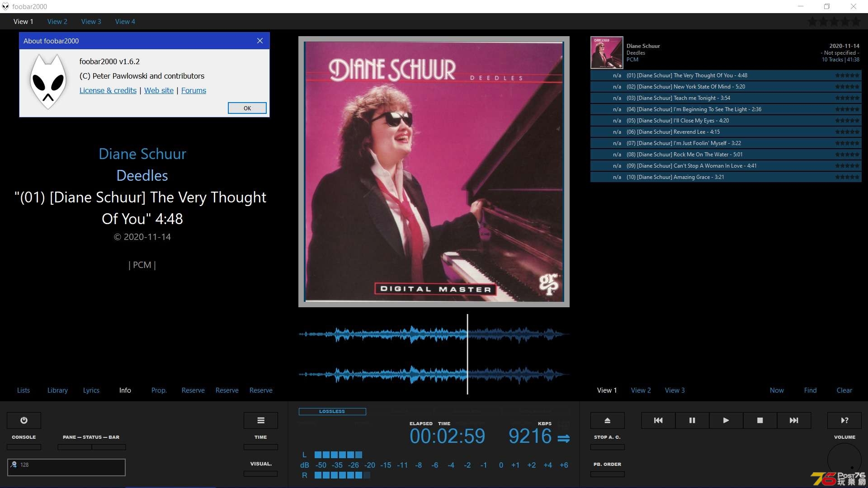Adjust the Volume knob
This screenshot has height=488, width=868.
(x=844, y=460)
